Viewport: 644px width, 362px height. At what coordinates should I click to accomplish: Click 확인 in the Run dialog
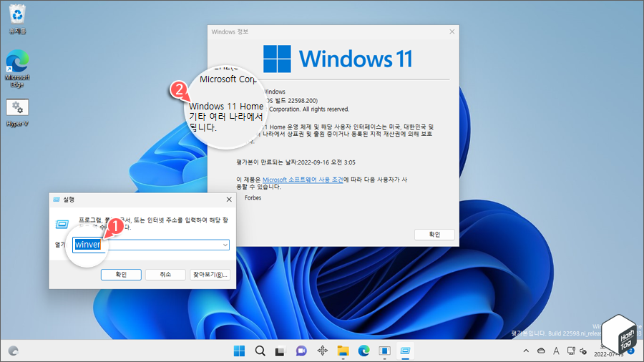[121, 275]
